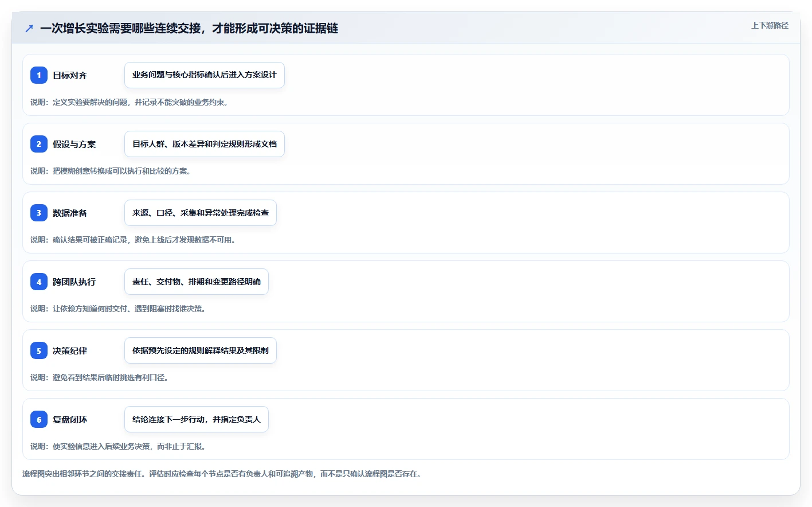Open the 来源、口径、采集和异常处理完成检查 box
812x507 pixels.
[201, 213]
